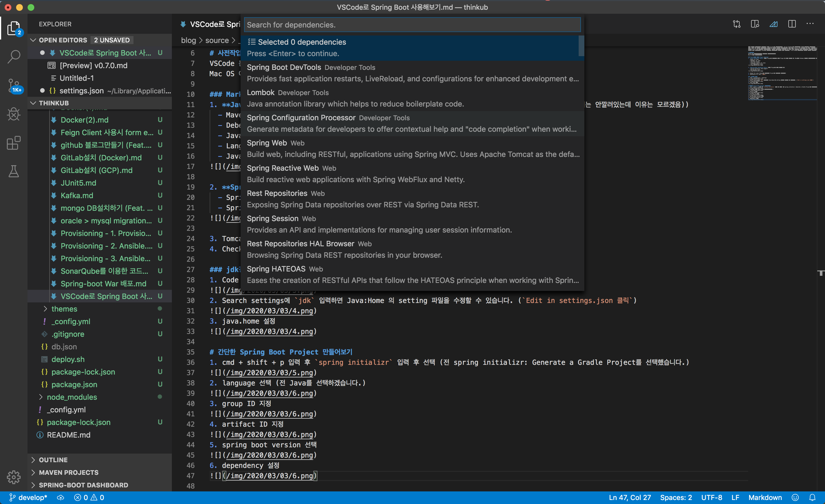This screenshot has width=825, height=504.
Task: Click the develop* branch indicator
Action: tap(28, 498)
